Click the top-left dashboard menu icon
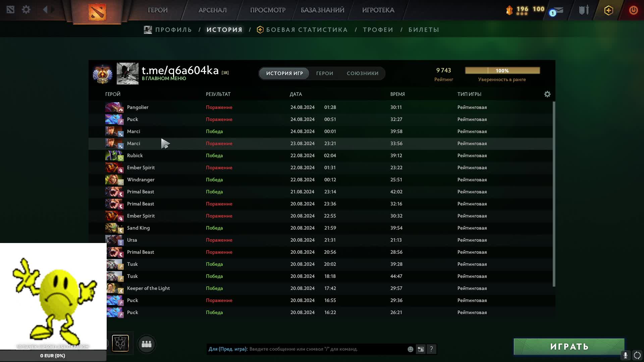 coord(10,9)
